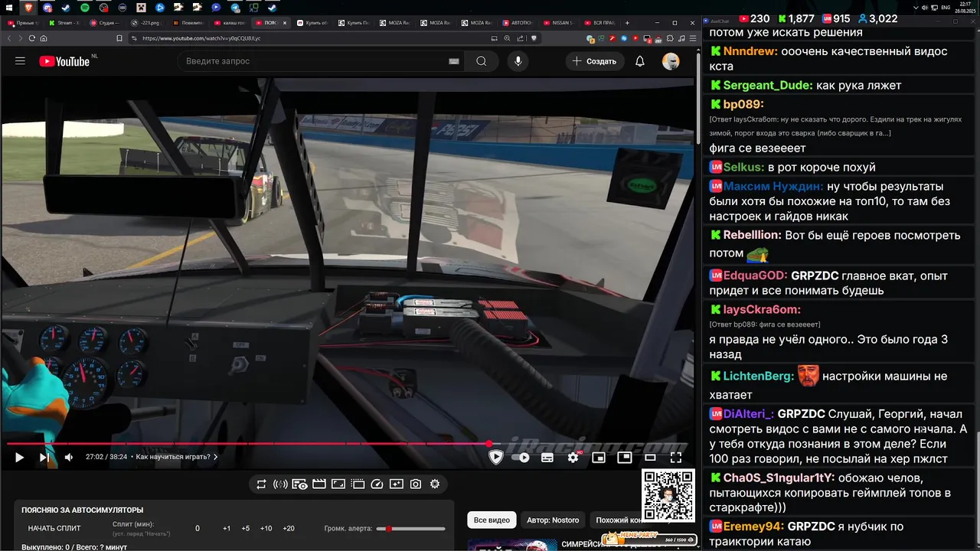Screen dimensions: 980x551
Task: Play the paused YouTube video
Action: pyautogui.click(x=19, y=458)
